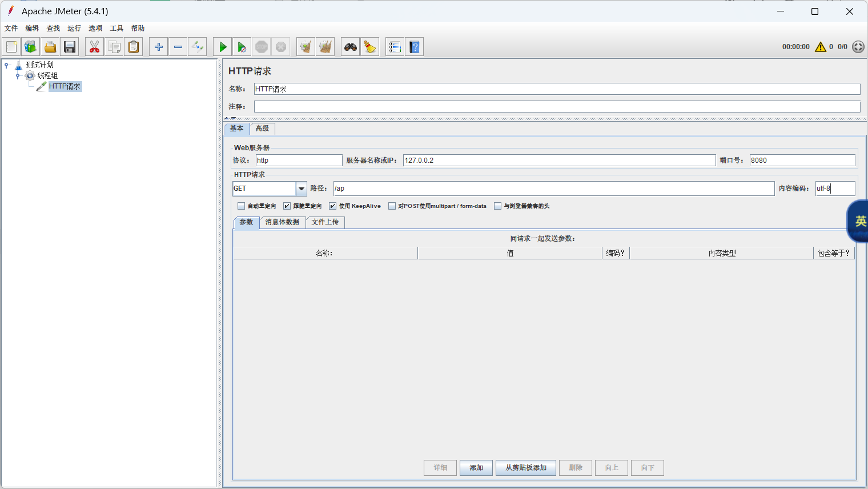This screenshot has width=868, height=489.
Task: Enable the 自动重定向 checkbox
Action: point(241,206)
